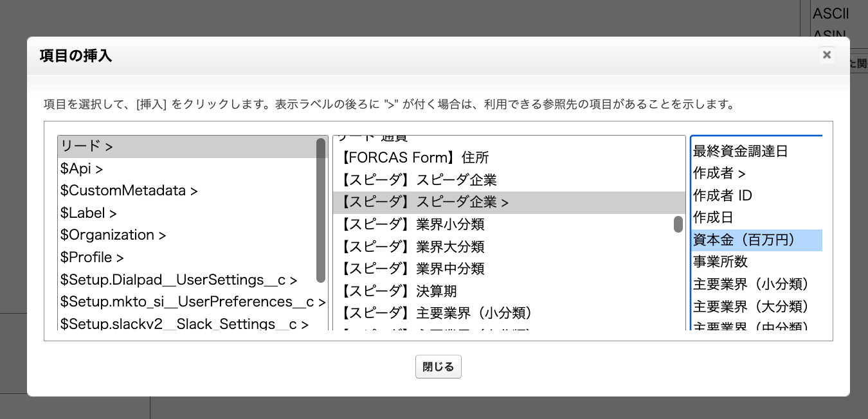This screenshot has width=868, height=419.
Task: Click the 閉じる button
Action: [438, 367]
